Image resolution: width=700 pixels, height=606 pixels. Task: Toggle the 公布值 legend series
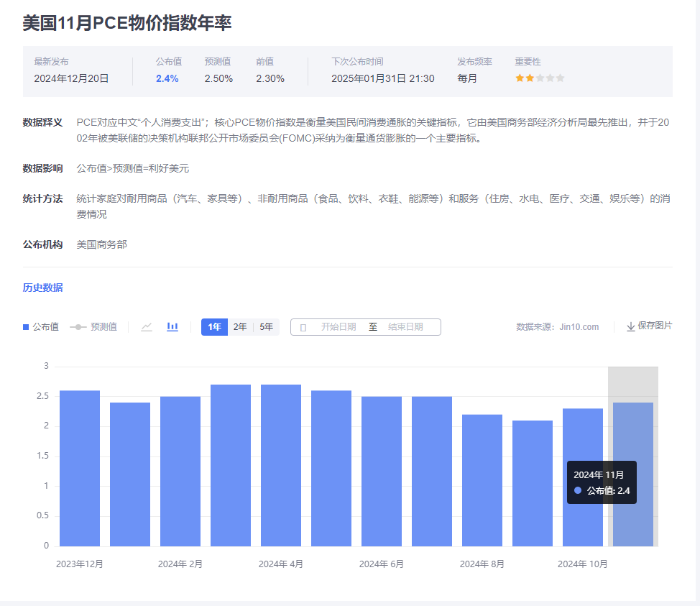pos(41,327)
